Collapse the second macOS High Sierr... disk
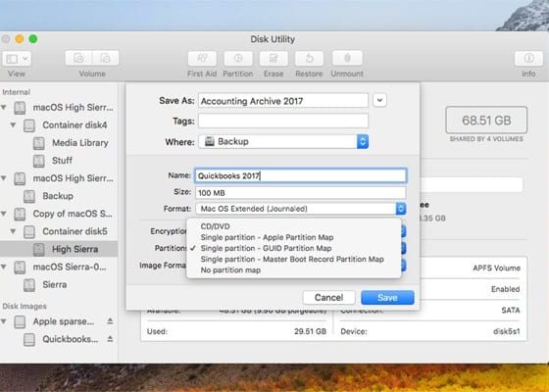Image resolution: width=549 pixels, height=392 pixels. tap(4, 178)
